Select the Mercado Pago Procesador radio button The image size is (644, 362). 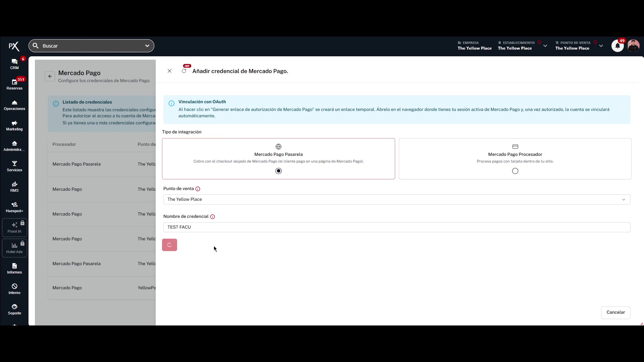(515, 171)
